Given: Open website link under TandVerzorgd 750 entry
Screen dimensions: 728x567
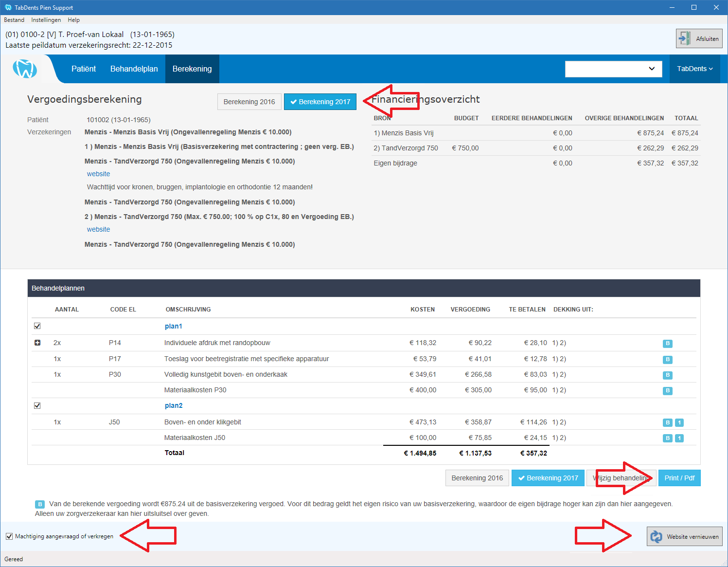Looking at the screenshot, I should pos(98,229).
